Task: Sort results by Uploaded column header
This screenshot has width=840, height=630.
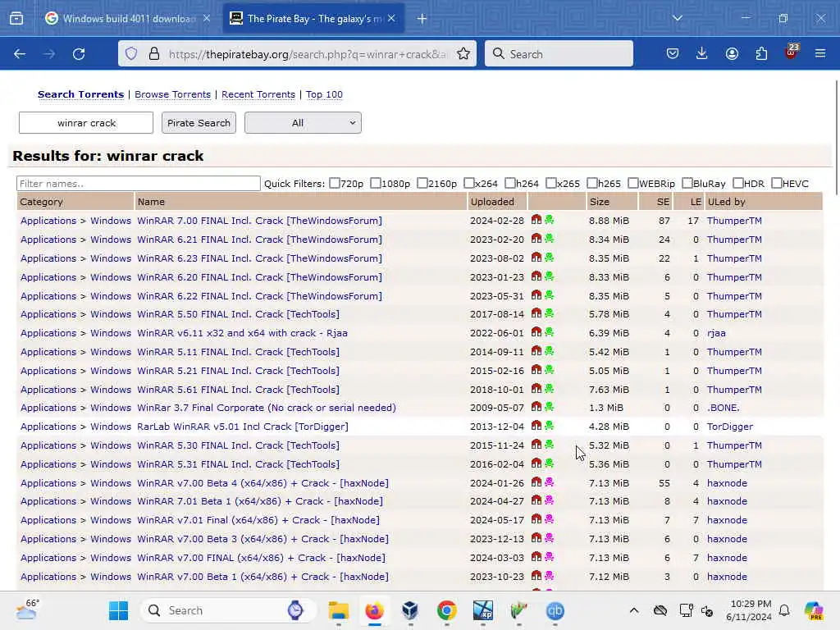Action: [492, 202]
